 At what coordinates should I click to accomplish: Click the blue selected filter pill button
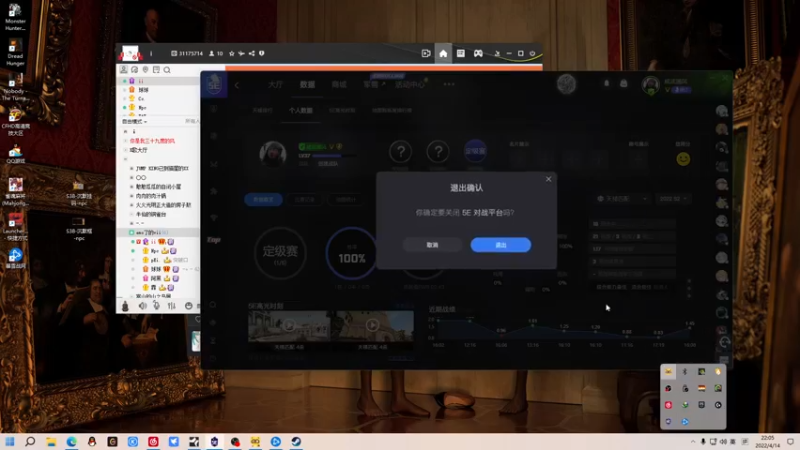[x=263, y=199]
